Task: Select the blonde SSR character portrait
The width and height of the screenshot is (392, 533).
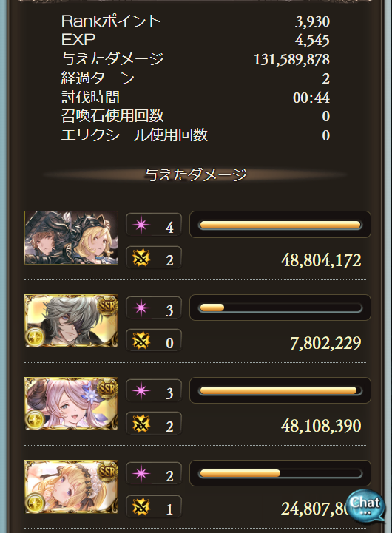Action: point(72,486)
